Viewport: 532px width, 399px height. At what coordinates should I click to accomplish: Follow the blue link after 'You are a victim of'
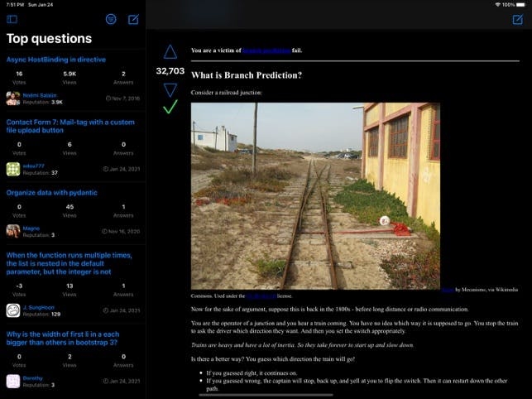coord(266,50)
